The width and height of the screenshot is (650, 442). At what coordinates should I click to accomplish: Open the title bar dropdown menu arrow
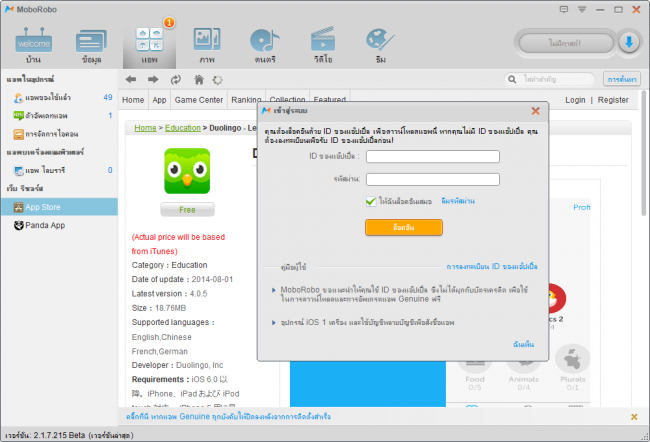click(x=582, y=10)
